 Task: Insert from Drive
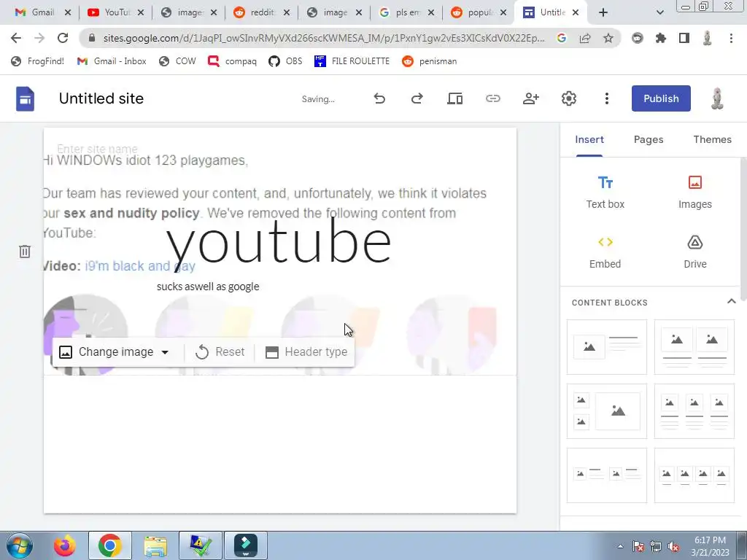[695, 252]
